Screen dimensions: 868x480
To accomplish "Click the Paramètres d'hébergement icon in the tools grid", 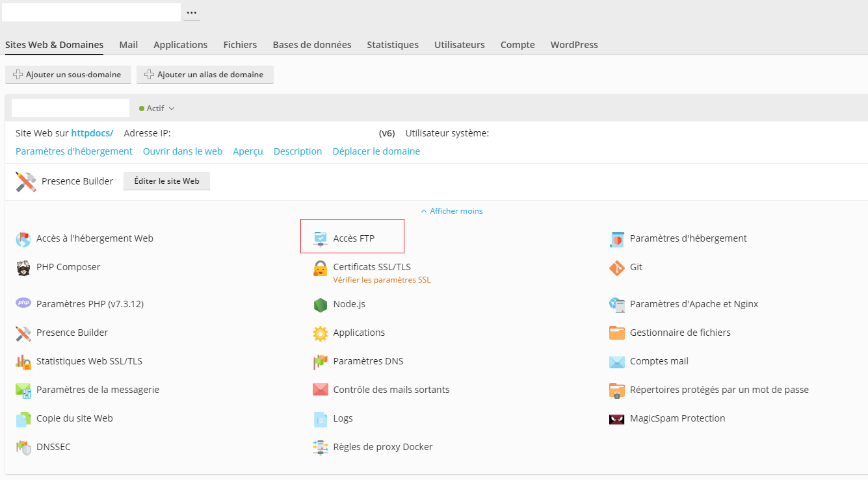I will 617,239.
